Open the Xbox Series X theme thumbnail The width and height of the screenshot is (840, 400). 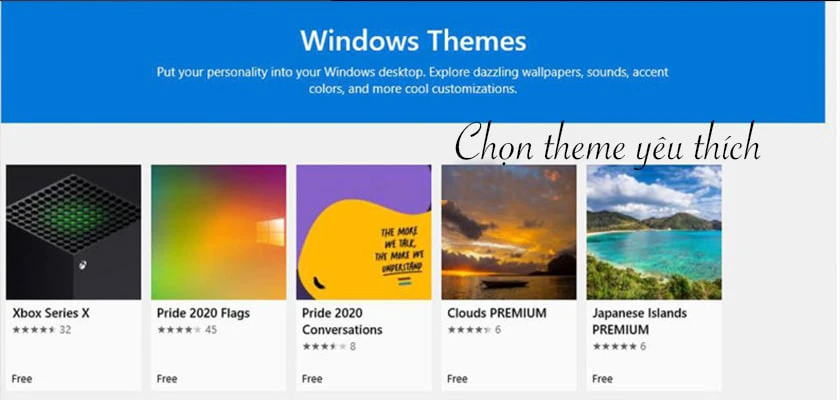73,232
